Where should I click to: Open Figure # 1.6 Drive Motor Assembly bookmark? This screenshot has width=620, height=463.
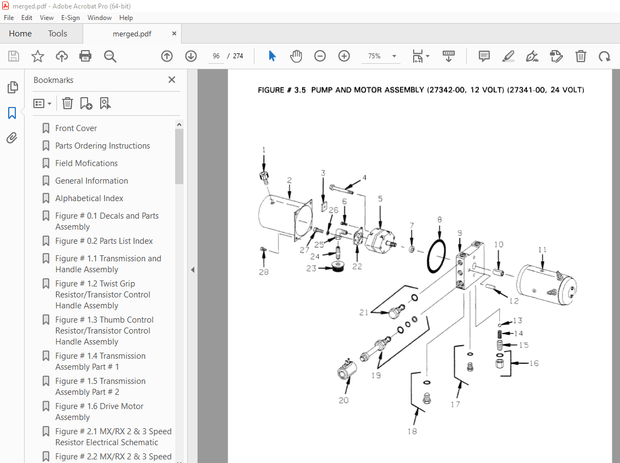(99, 412)
